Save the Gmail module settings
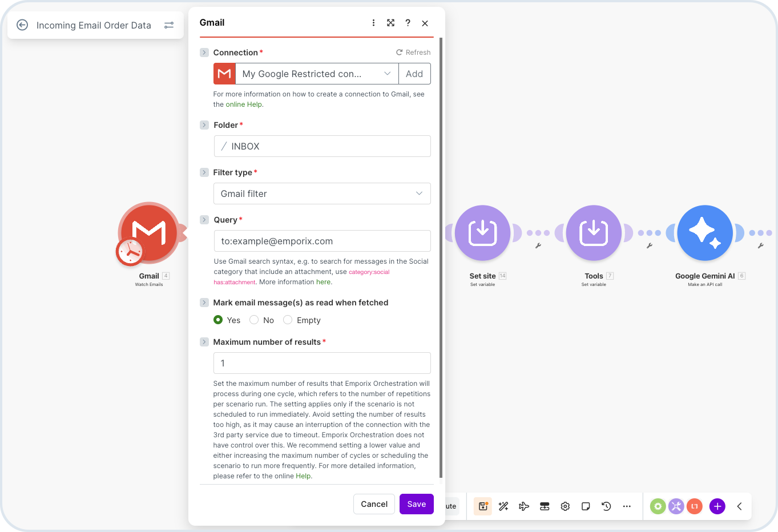778x532 pixels. 417,504
